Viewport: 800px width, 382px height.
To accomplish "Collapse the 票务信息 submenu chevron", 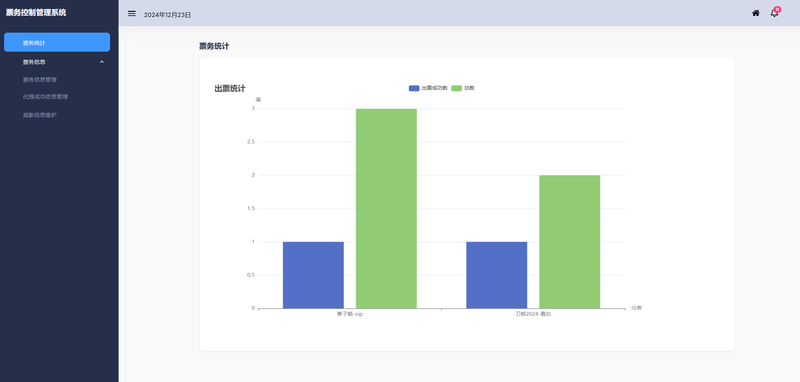I will [102, 62].
